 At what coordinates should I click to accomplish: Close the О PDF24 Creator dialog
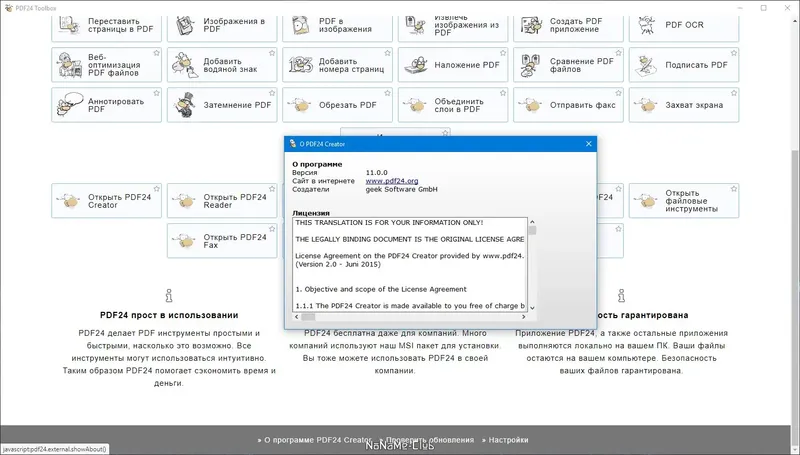pos(588,144)
